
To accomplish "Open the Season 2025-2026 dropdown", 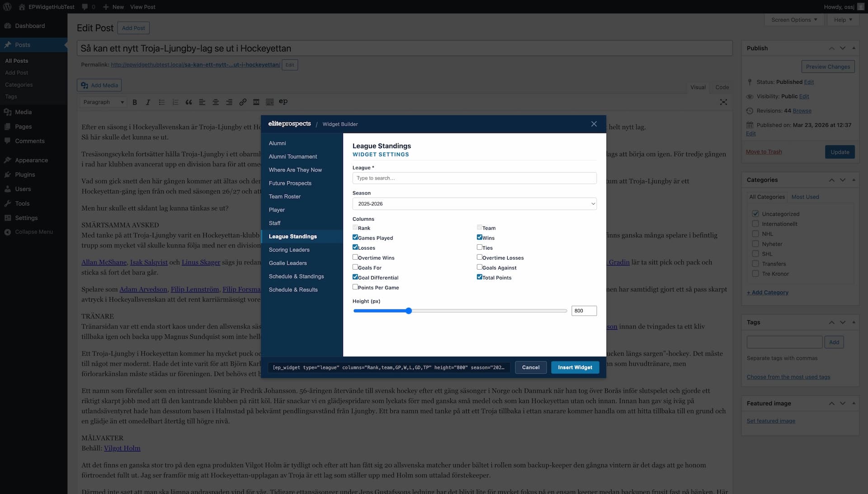I will [475, 204].
